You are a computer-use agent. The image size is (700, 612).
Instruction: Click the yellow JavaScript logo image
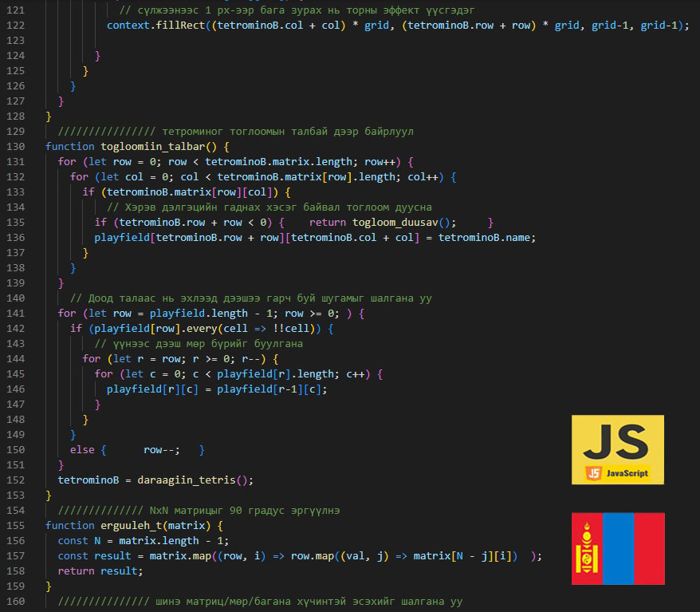point(617,449)
